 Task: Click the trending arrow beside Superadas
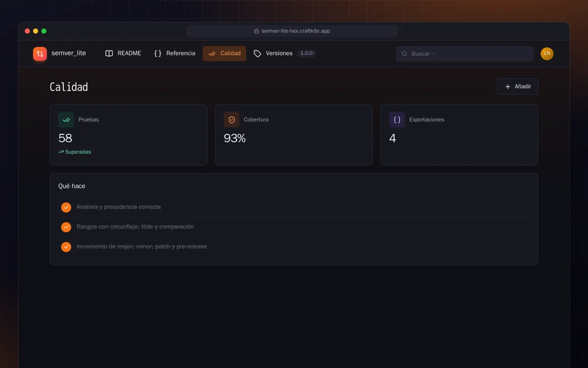pos(61,152)
